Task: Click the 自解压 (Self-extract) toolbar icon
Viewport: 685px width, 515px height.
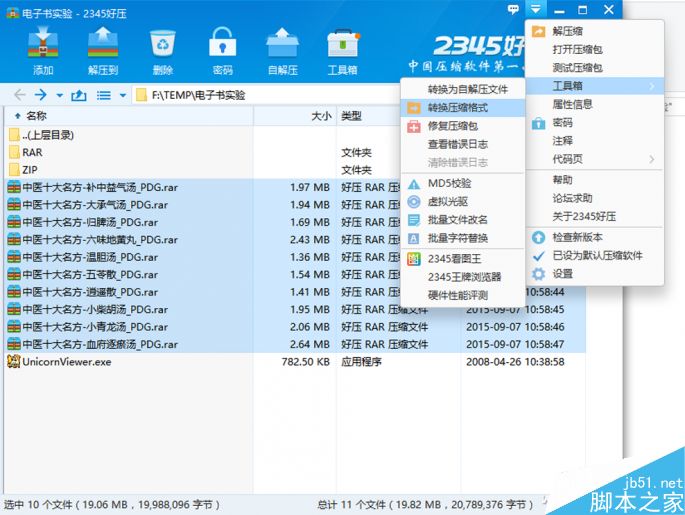Action: [x=282, y=50]
